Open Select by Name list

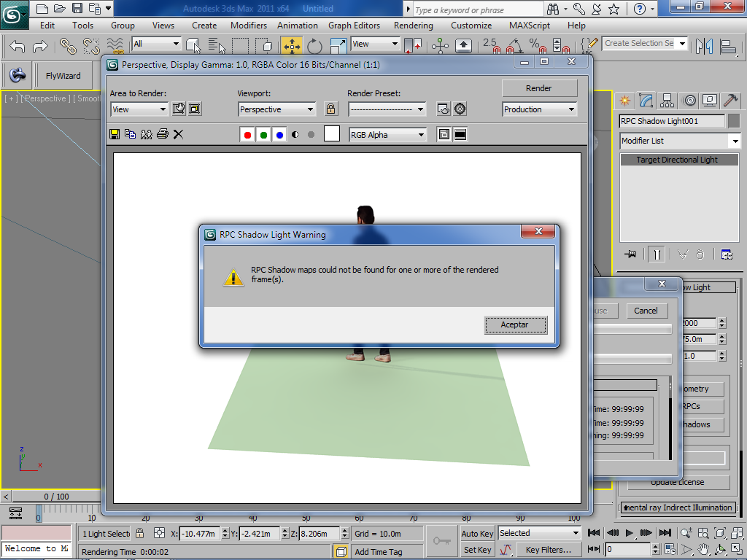[x=216, y=45]
